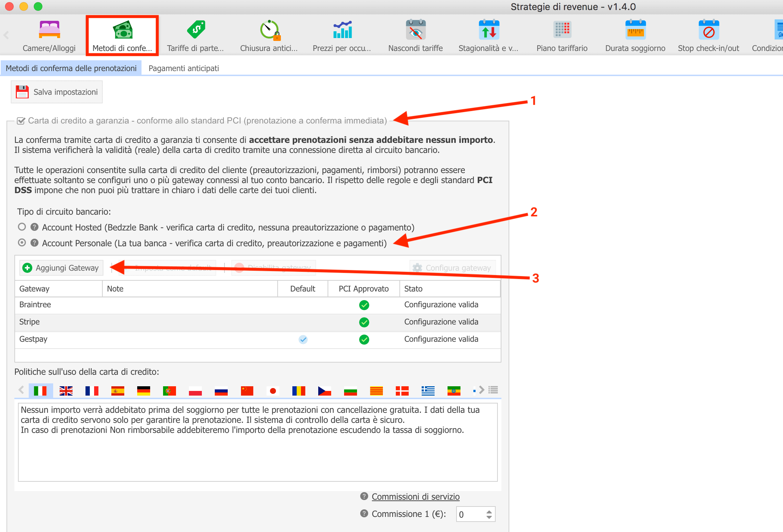Screen dimensions: 783x532
Task: Click Salva impostazioni button
Action: pos(57,92)
